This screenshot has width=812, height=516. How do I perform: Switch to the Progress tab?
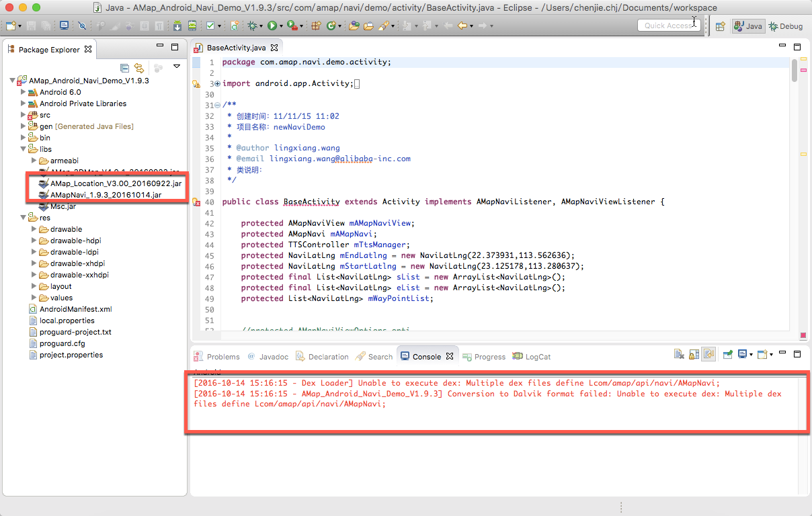point(484,357)
